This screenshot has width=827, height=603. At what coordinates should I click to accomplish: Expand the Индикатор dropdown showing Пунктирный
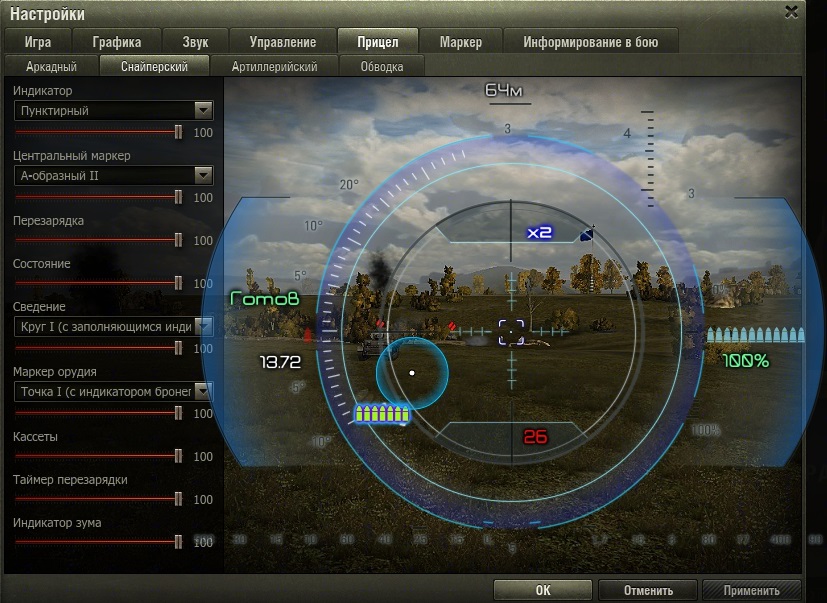click(x=113, y=111)
